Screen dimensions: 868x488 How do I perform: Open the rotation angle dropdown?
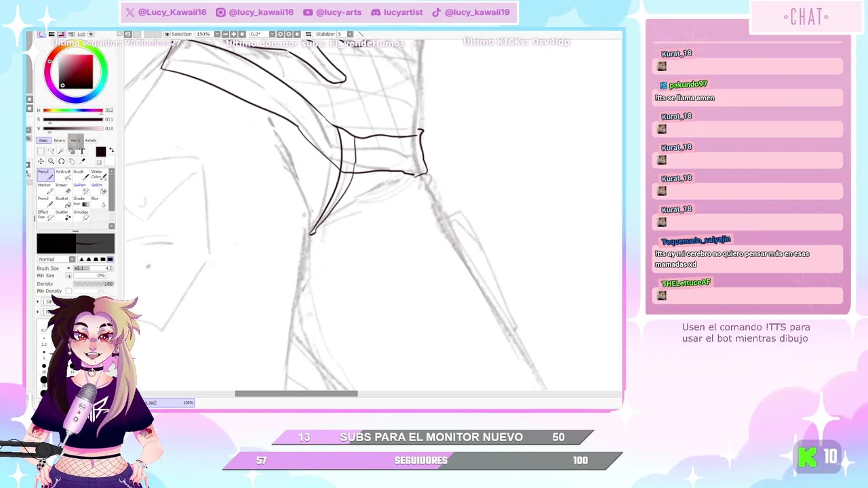(272, 34)
